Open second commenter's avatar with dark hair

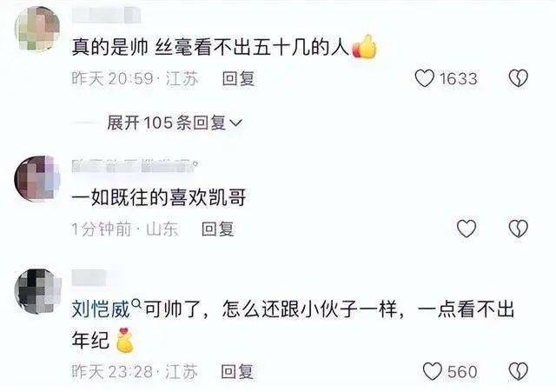coord(37,178)
